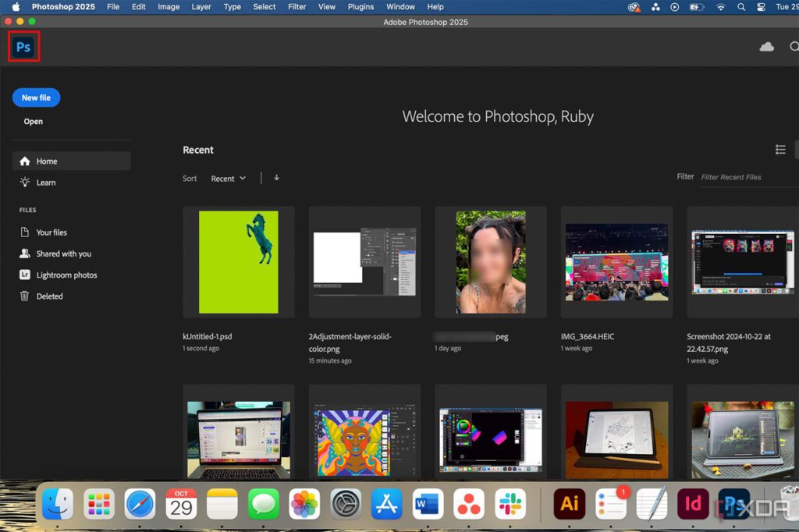This screenshot has width=799, height=532.
Task: Open Control Center in menu bar
Action: [x=761, y=6]
